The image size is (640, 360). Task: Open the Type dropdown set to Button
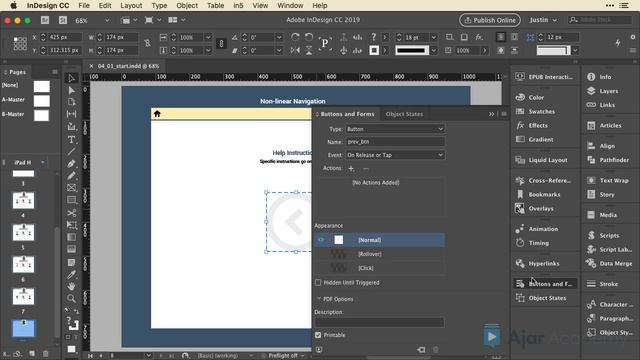[395, 129]
